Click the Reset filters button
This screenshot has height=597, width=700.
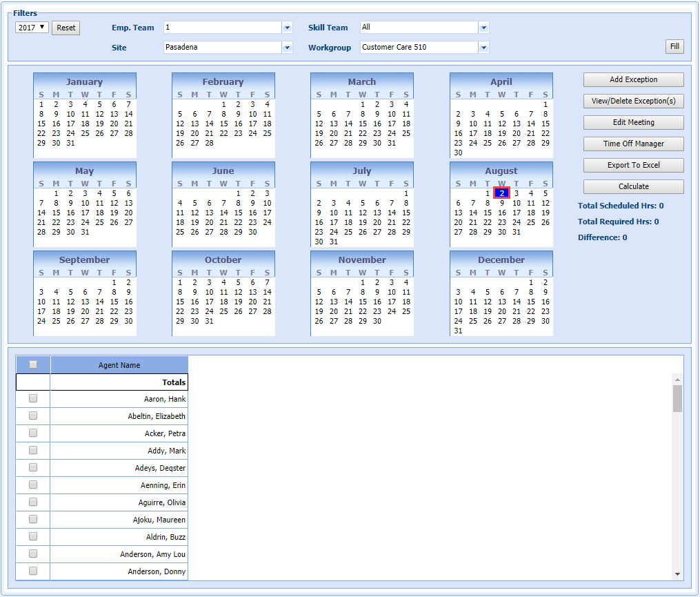[x=66, y=28]
